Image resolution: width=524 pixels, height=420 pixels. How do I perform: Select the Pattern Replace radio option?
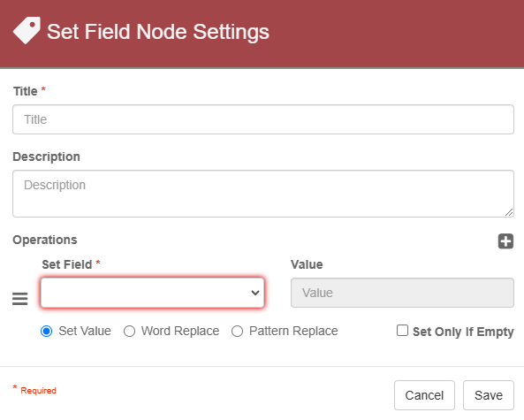point(237,331)
